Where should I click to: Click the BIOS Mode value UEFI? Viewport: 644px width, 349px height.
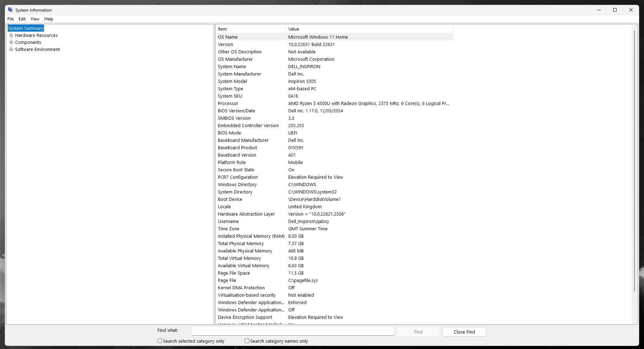(292, 133)
